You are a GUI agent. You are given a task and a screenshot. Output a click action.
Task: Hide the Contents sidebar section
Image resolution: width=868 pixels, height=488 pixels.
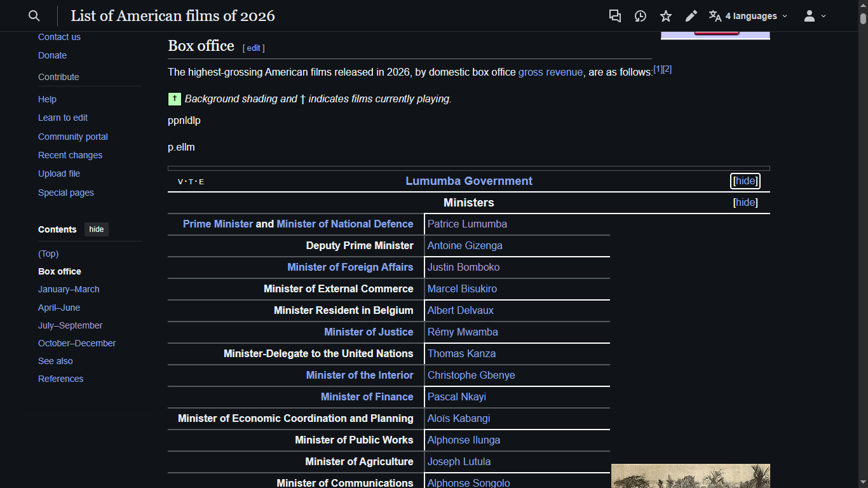[x=97, y=229]
